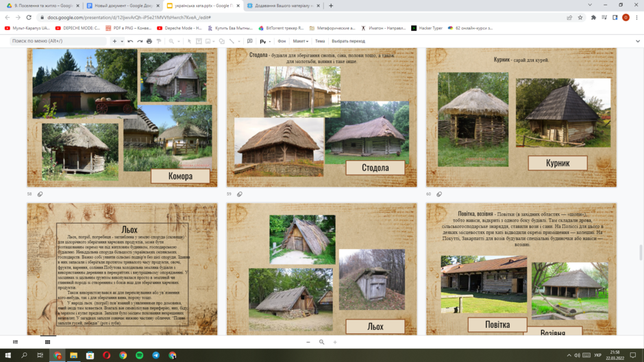Click the menu search field
The image size is (644, 362).
[58, 41]
